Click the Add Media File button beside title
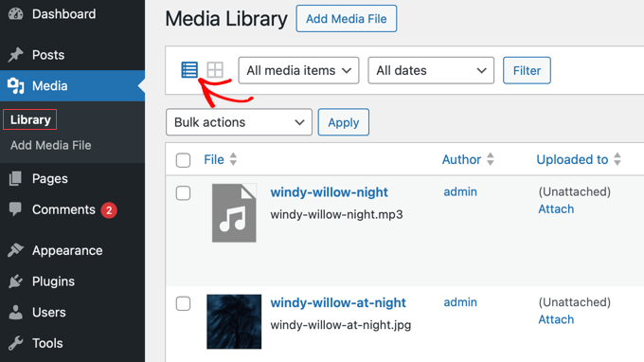The image size is (644, 362). [x=347, y=19]
